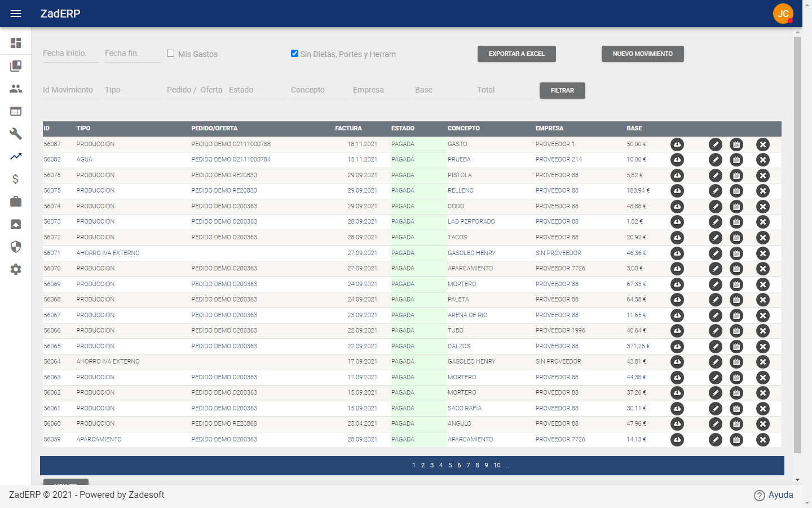812x508 pixels.
Task: Click the EMPRESA column header
Action: click(x=549, y=129)
